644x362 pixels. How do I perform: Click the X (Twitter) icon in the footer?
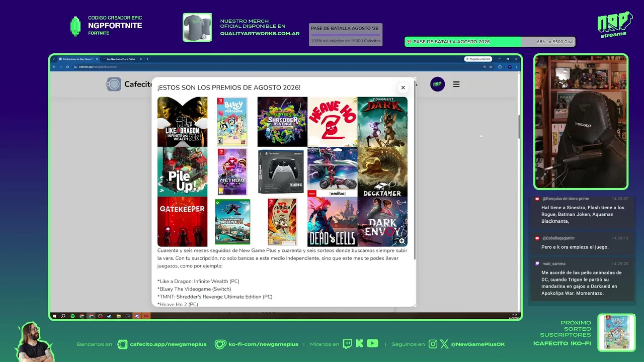(444, 344)
